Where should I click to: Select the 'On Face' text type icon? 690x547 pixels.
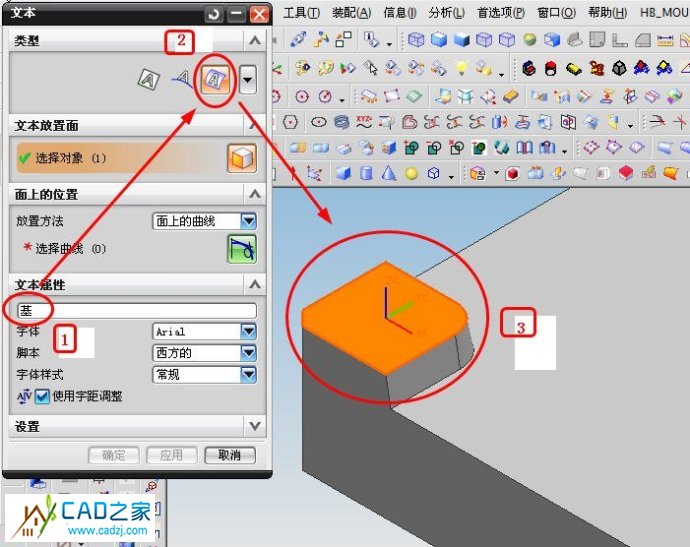click(215, 80)
